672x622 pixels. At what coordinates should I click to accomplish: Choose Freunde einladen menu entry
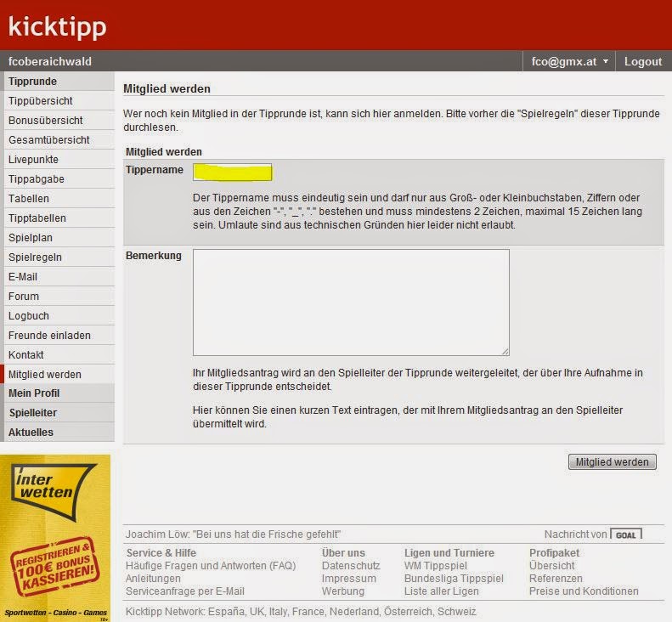[59, 336]
